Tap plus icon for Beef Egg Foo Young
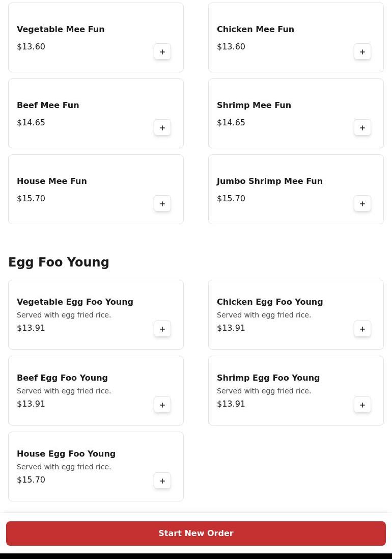 click(162, 405)
